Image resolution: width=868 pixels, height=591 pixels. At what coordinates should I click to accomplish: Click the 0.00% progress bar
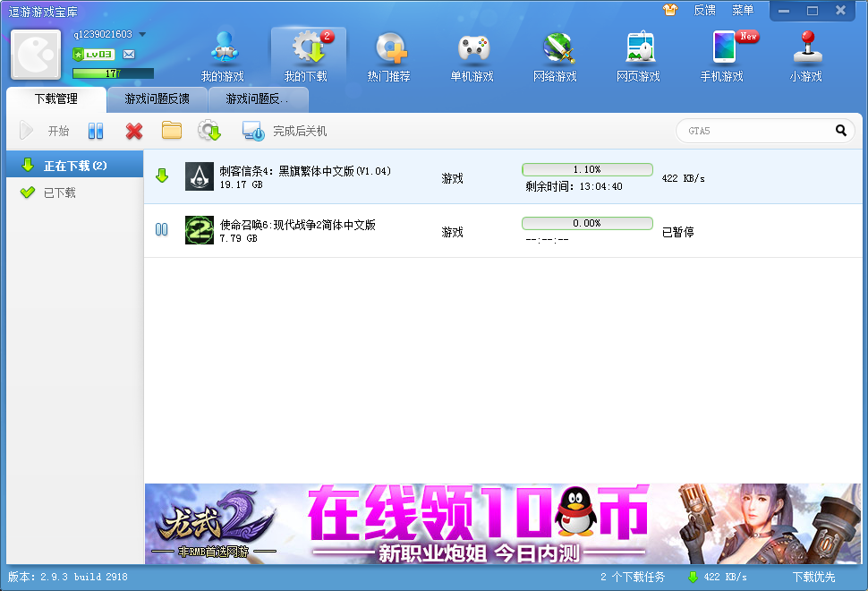click(x=587, y=223)
